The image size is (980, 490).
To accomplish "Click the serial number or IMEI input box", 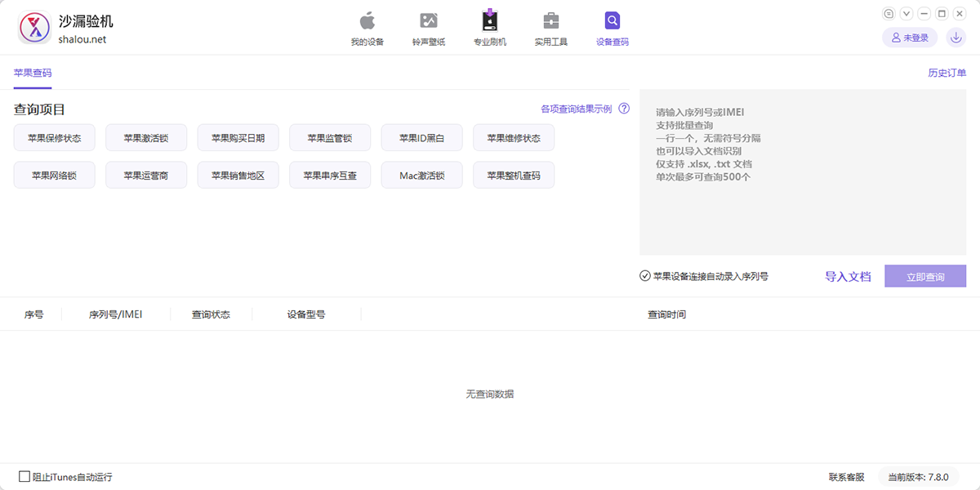I will click(803, 172).
